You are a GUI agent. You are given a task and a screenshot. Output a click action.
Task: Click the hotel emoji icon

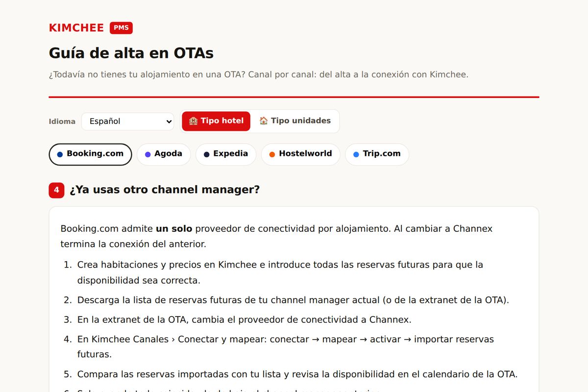pos(194,121)
